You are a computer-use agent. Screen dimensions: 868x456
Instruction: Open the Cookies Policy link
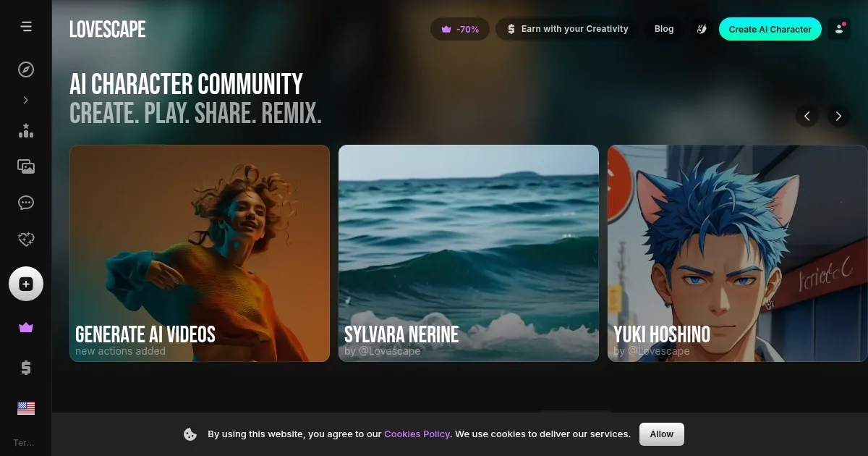[417, 434]
